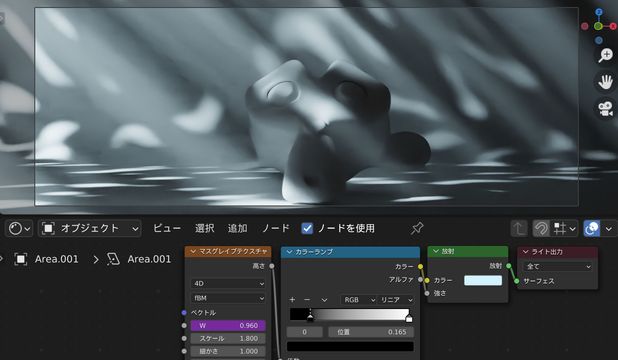Open the リニア interpolation dropdown

(396, 300)
